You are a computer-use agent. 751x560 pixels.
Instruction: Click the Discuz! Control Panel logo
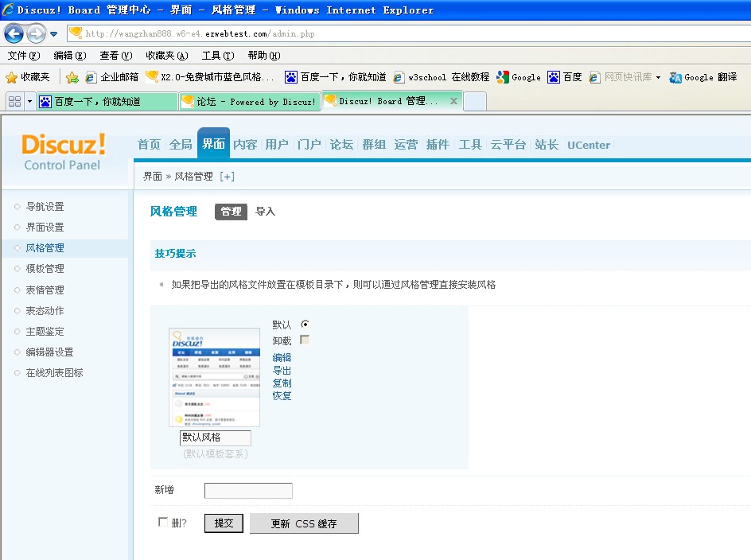(x=63, y=151)
